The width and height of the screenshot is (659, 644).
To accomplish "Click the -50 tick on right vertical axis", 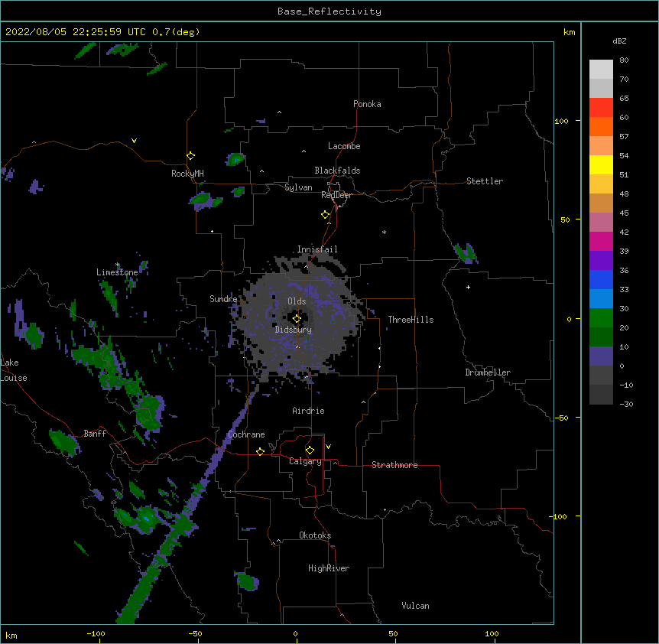I will coord(561,418).
